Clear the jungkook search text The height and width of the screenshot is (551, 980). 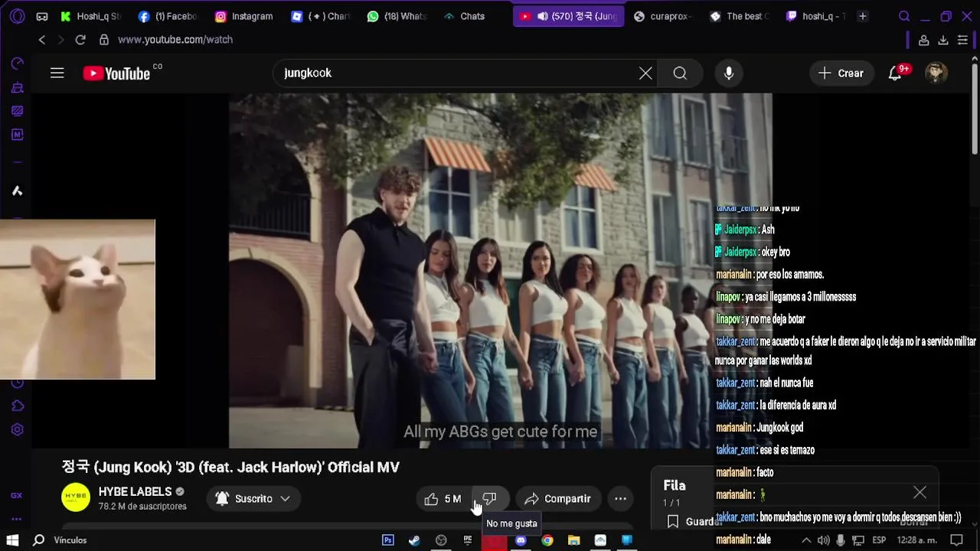click(645, 73)
